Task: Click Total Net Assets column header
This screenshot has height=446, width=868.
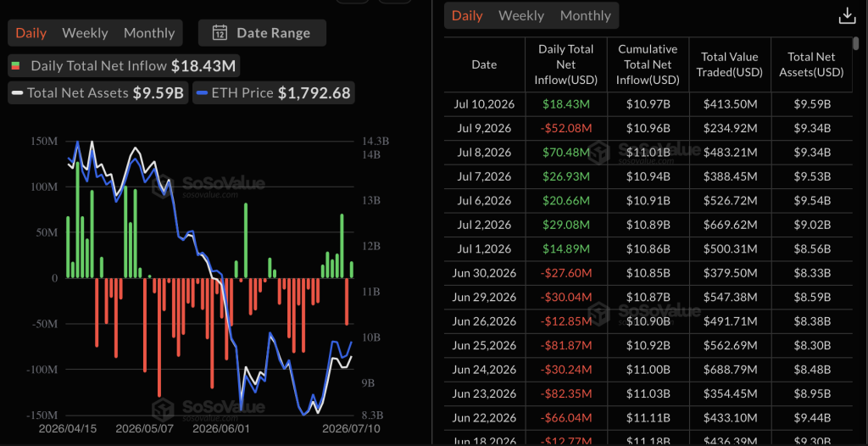Action: point(811,64)
